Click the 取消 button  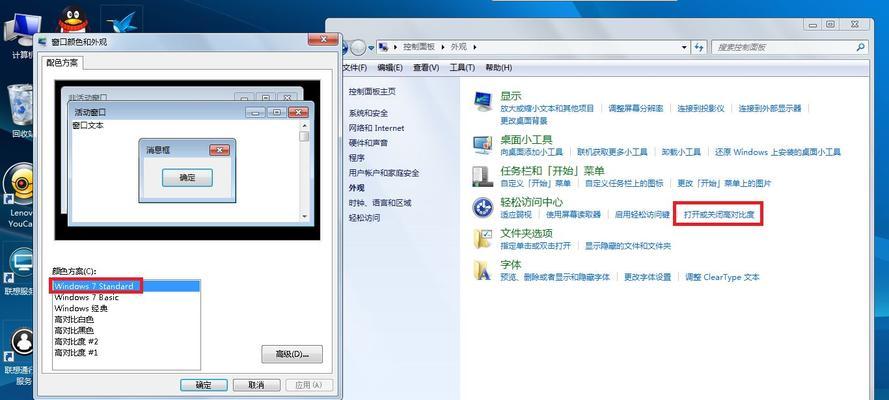point(256,385)
